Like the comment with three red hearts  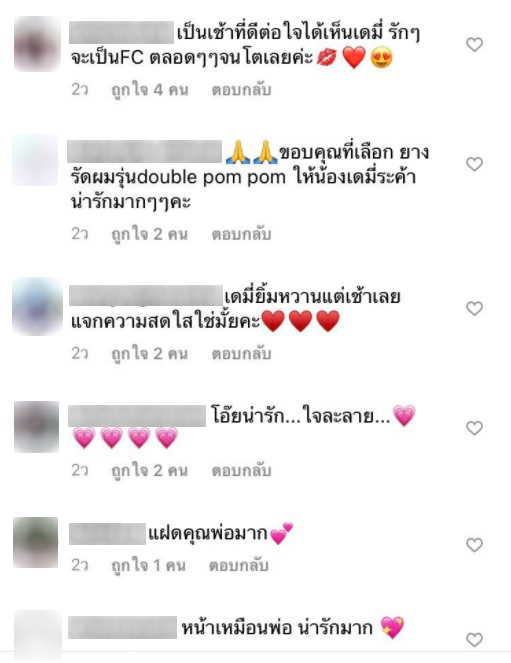(x=474, y=309)
